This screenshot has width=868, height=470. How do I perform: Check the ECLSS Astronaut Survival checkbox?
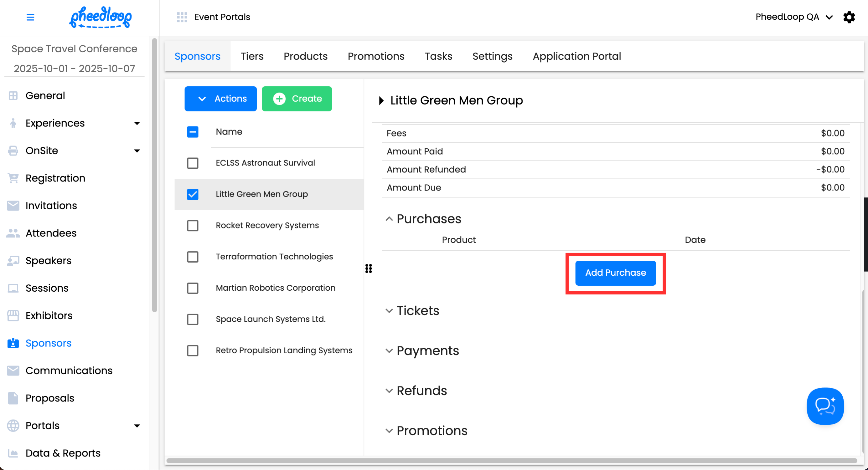[x=193, y=163]
